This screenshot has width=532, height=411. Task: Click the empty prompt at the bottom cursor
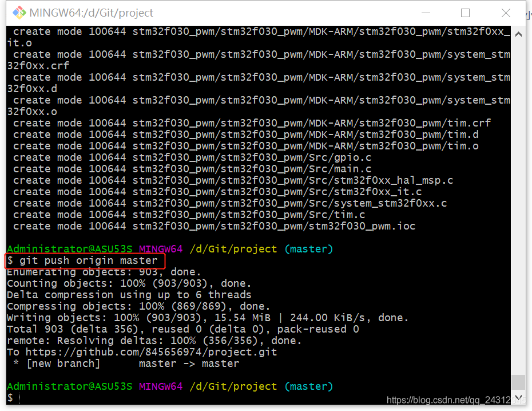[14, 398]
